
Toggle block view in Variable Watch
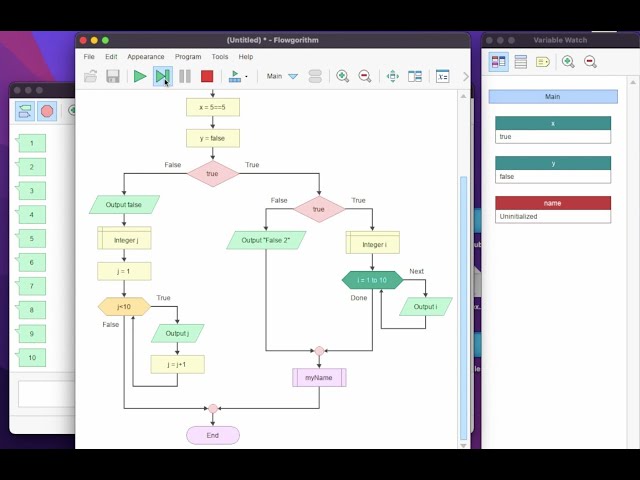click(498, 62)
